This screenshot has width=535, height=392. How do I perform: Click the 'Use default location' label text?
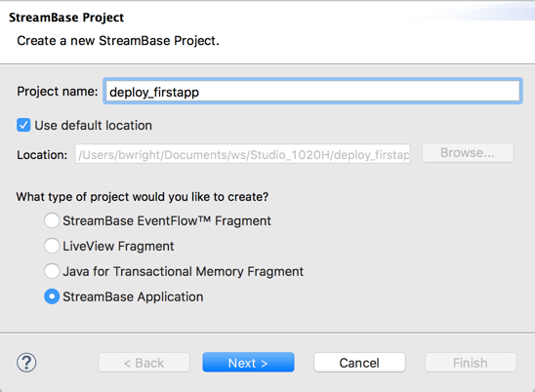coord(93,126)
